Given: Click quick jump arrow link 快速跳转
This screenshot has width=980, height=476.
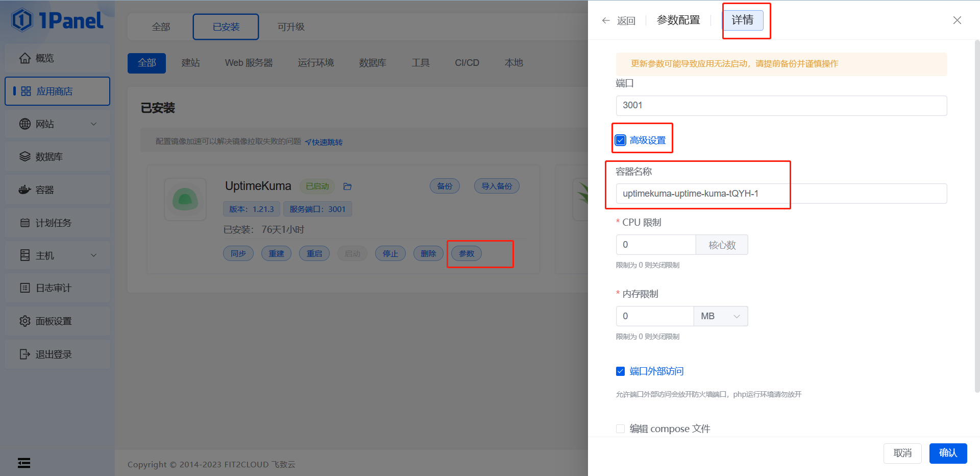Looking at the screenshot, I should click(x=324, y=142).
